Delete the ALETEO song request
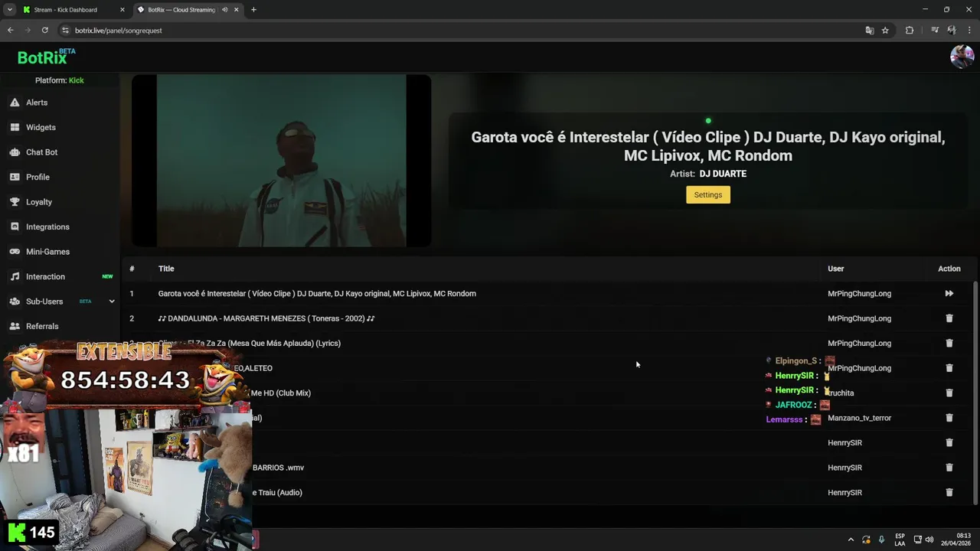 coord(949,368)
